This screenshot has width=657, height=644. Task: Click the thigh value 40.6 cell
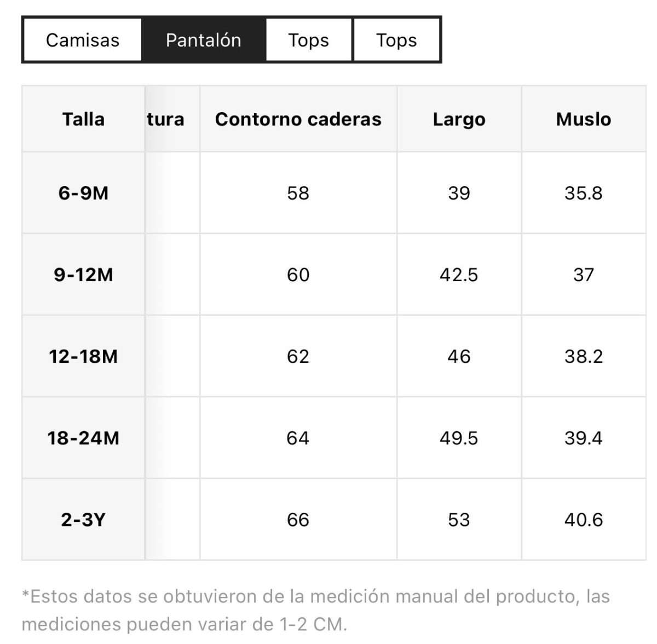pyautogui.click(x=584, y=519)
